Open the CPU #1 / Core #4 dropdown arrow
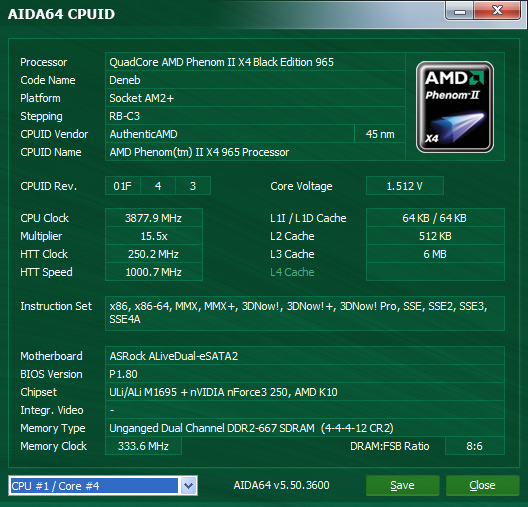 [x=188, y=485]
